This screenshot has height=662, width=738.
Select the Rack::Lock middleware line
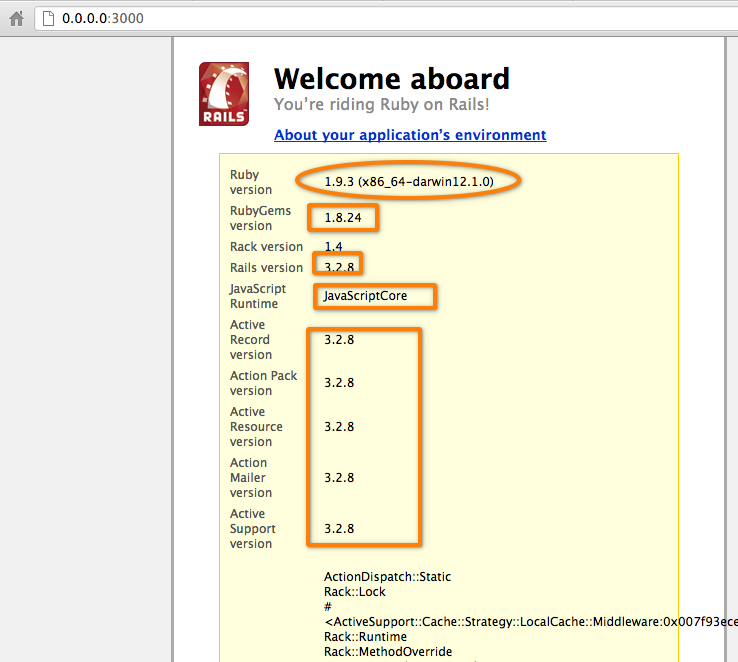pyautogui.click(x=355, y=592)
